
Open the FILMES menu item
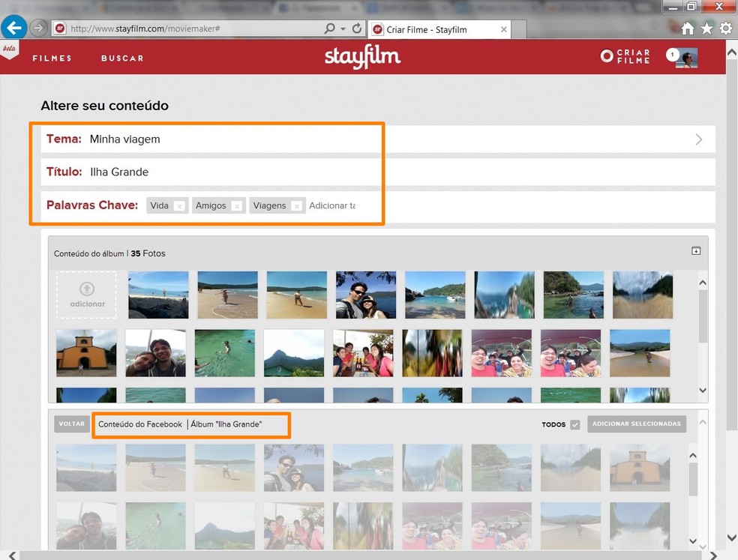[52, 58]
